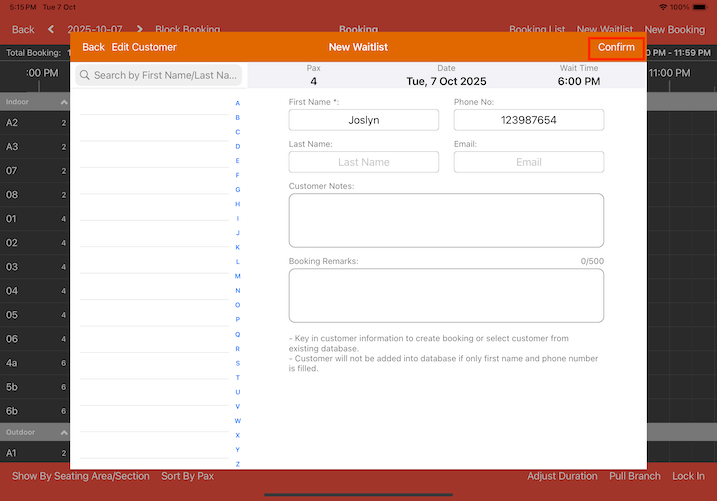The height and width of the screenshot is (501, 717).
Task: Check the battery icon in status bar
Action: click(x=700, y=7)
